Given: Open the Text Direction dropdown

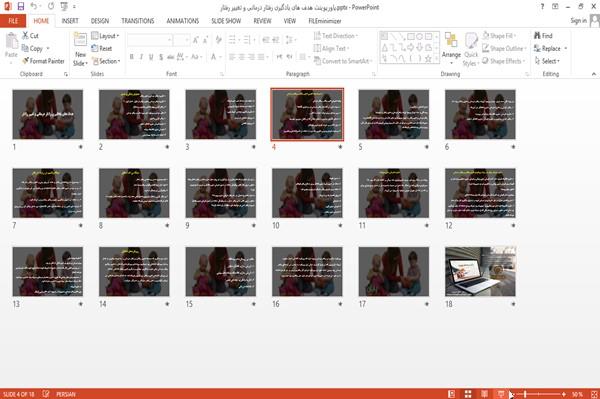Looking at the screenshot, I should pyautogui.click(x=336, y=36).
